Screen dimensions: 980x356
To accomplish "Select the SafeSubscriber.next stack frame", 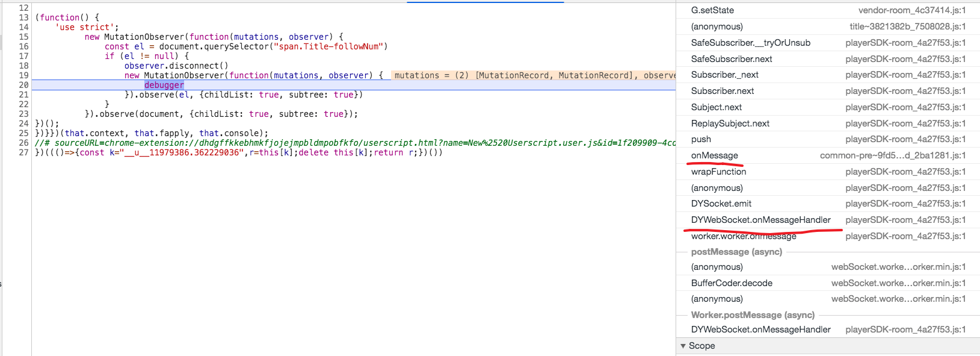I will (x=732, y=59).
